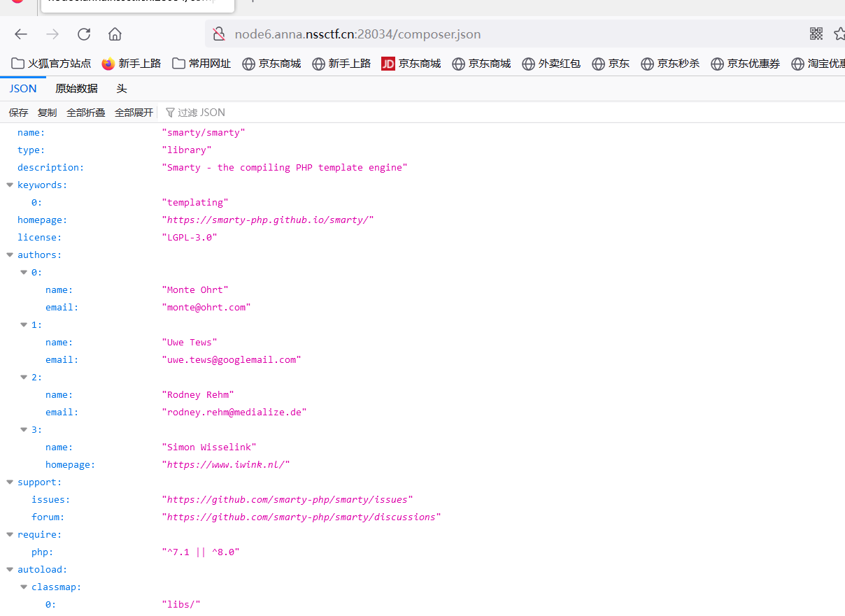Screen dimensions: 845x616
Task: Open the browser home page icon
Action: tap(115, 34)
